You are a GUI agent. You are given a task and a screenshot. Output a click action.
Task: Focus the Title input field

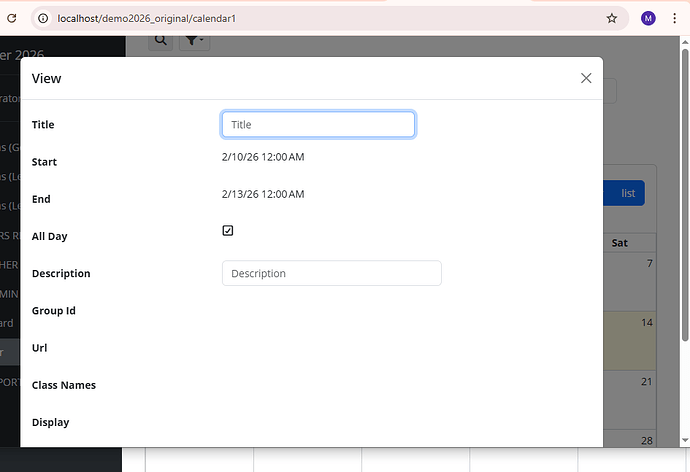(317, 124)
